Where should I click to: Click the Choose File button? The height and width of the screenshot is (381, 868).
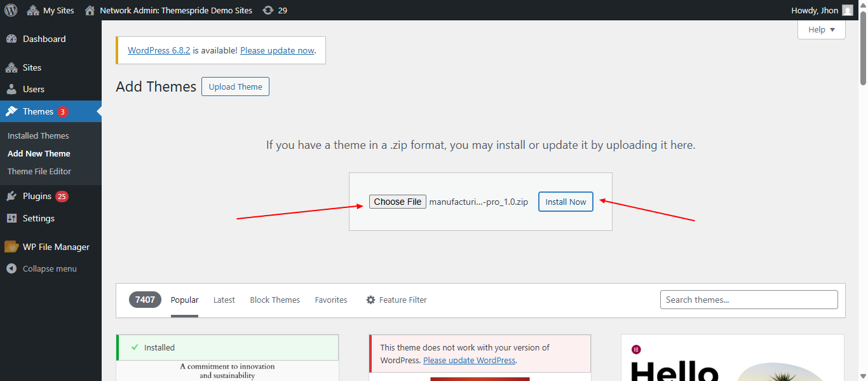398,202
